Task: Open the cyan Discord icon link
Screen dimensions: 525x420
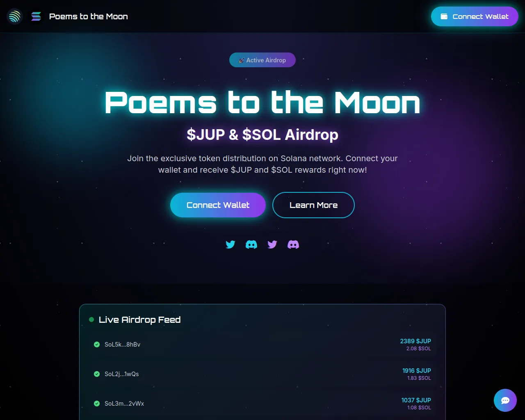Action: pyautogui.click(x=251, y=244)
